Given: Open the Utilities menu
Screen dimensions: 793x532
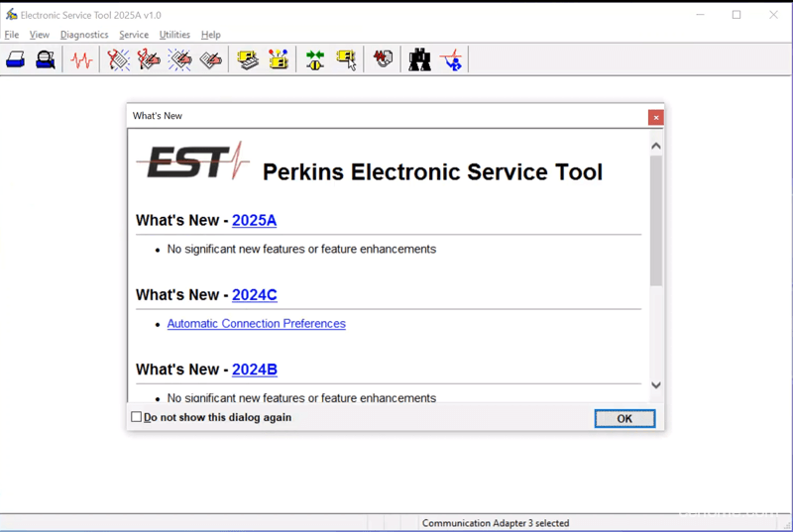Looking at the screenshot, I should tap(174, 35).
